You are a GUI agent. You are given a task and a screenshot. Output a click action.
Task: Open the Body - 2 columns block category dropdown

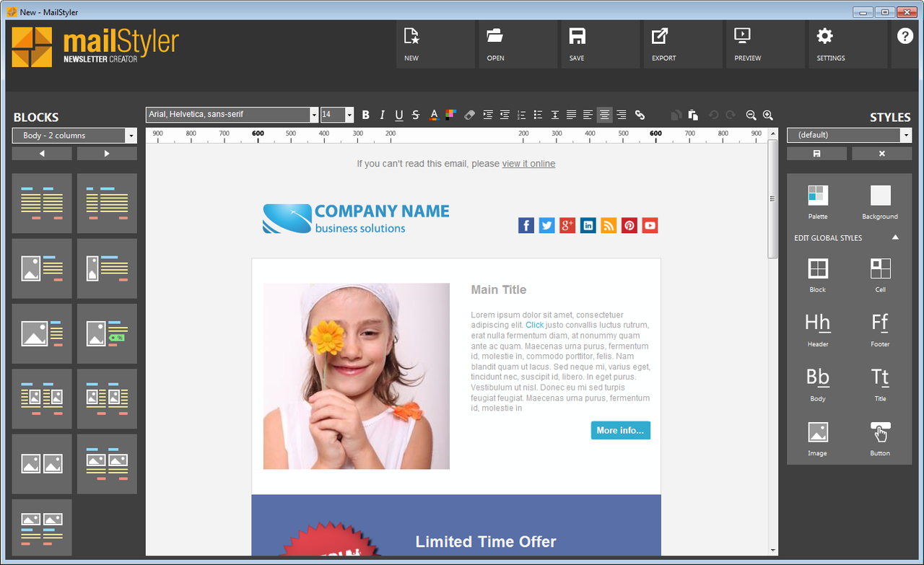point(131,136)
